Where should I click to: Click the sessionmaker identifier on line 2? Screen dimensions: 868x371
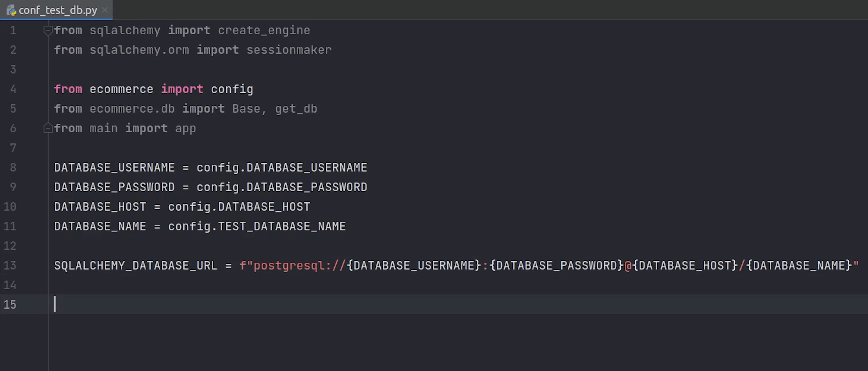click(289, 50)
